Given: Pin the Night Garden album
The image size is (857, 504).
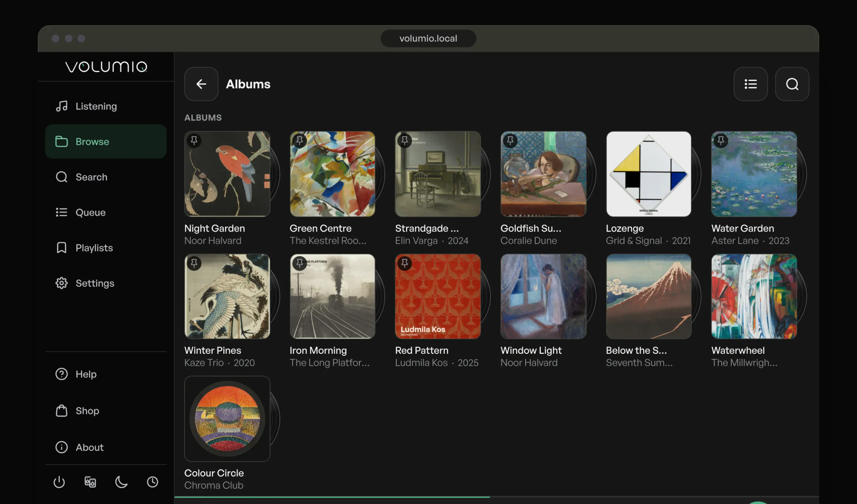Looking at the screenshot, I should 194,140.
